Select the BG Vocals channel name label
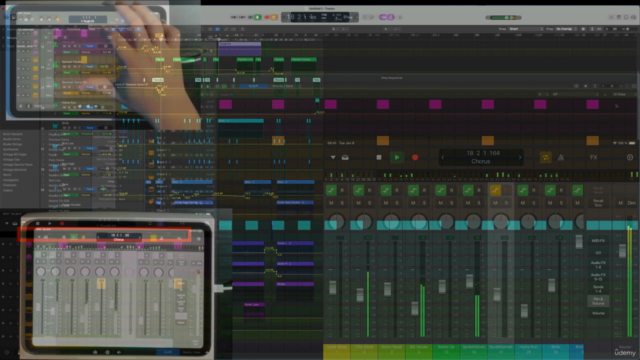Screen dimensions: 640x360 tap(418, 351)
